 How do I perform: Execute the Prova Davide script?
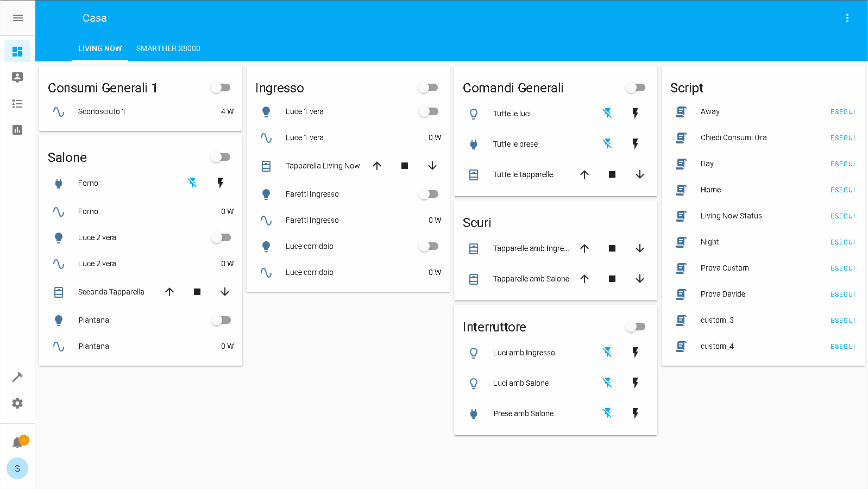tap(842, 294)
